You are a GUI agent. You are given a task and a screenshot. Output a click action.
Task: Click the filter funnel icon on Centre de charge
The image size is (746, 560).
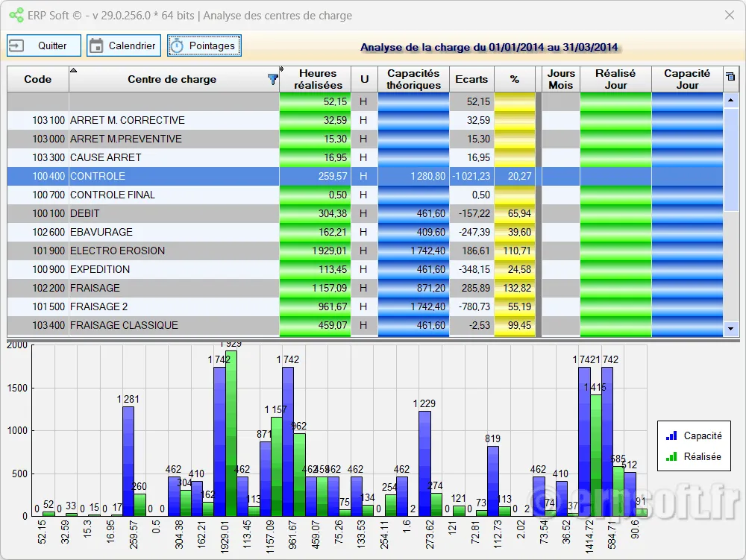pos(272,80)
